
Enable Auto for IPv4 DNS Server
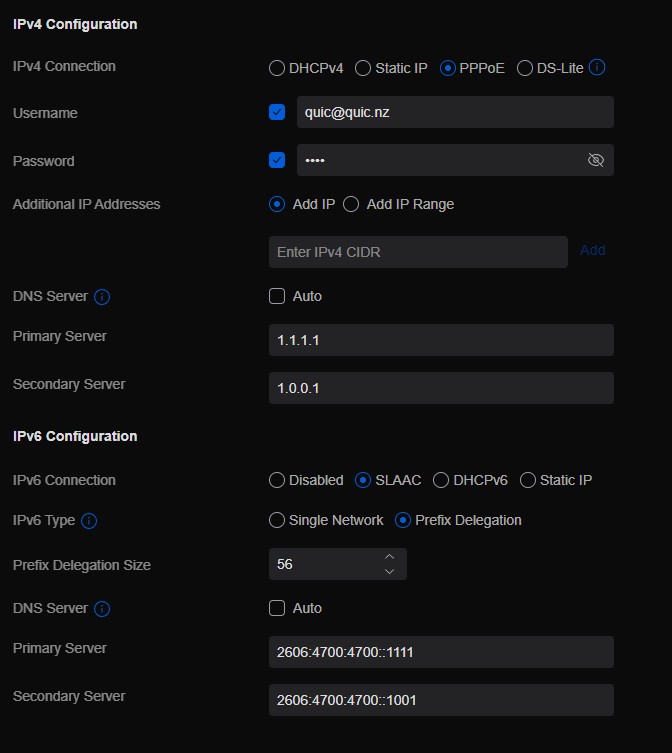(277, 296)
